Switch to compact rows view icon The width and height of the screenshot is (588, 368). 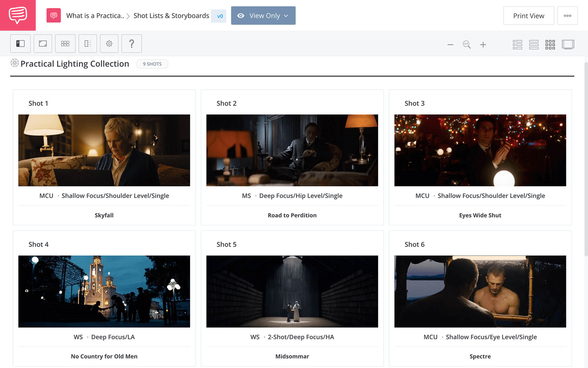coord(534,45)
